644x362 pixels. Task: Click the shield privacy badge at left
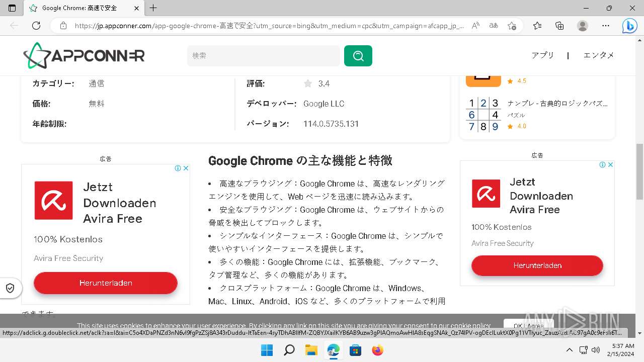(10, 288)
